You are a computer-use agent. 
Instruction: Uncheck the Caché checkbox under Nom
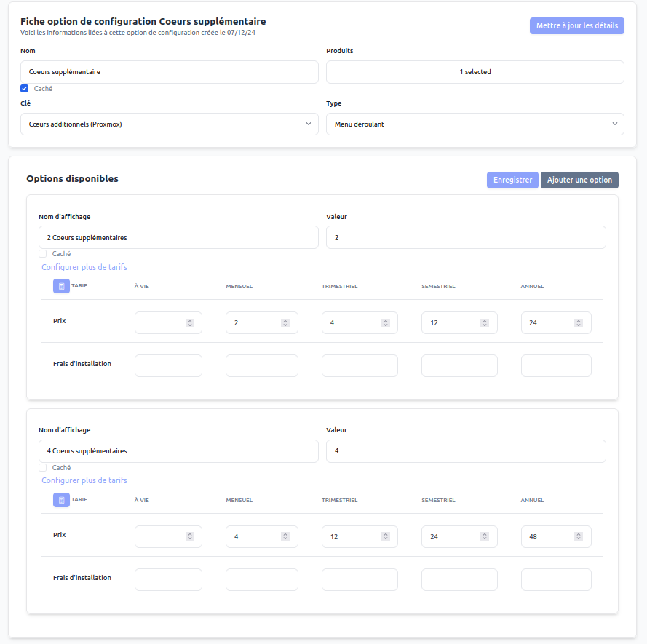[x=25, y=89]
